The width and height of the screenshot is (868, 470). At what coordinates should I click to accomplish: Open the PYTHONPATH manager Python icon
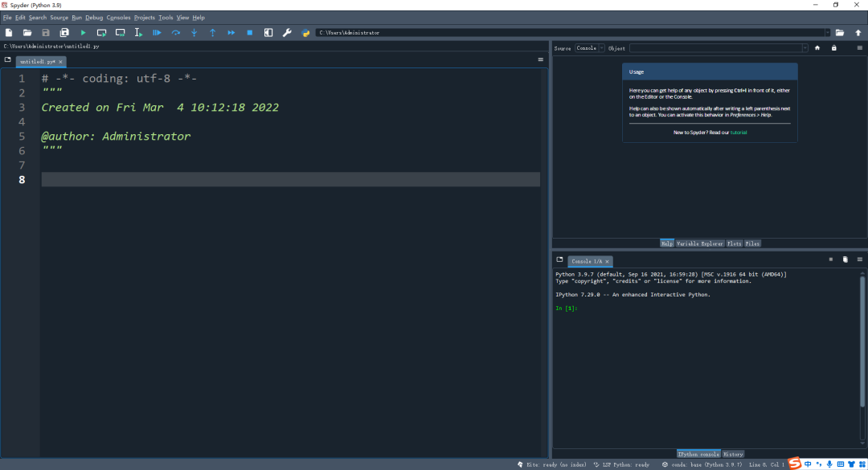(x=305, y=33)
